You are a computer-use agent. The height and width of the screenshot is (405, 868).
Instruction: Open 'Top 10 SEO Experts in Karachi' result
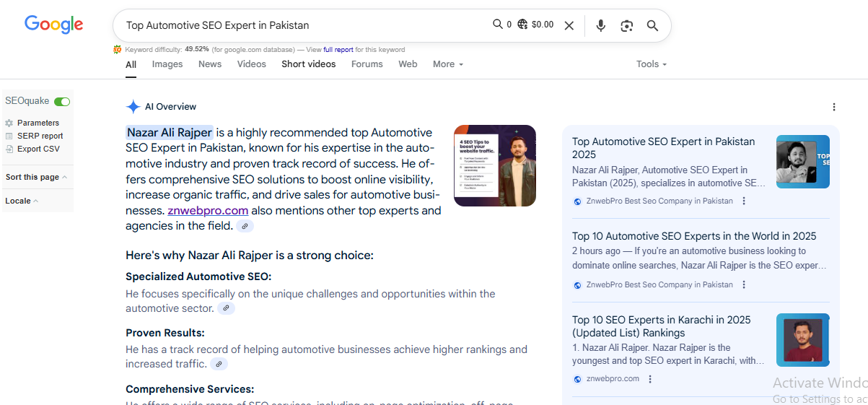pyautogui.click(x=662, y=326)
